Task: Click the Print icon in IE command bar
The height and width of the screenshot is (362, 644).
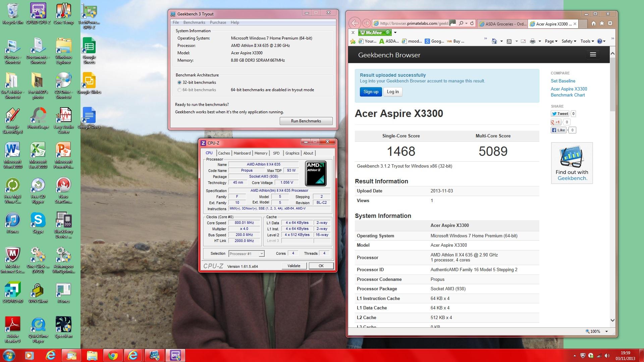Action: point(532,41)
